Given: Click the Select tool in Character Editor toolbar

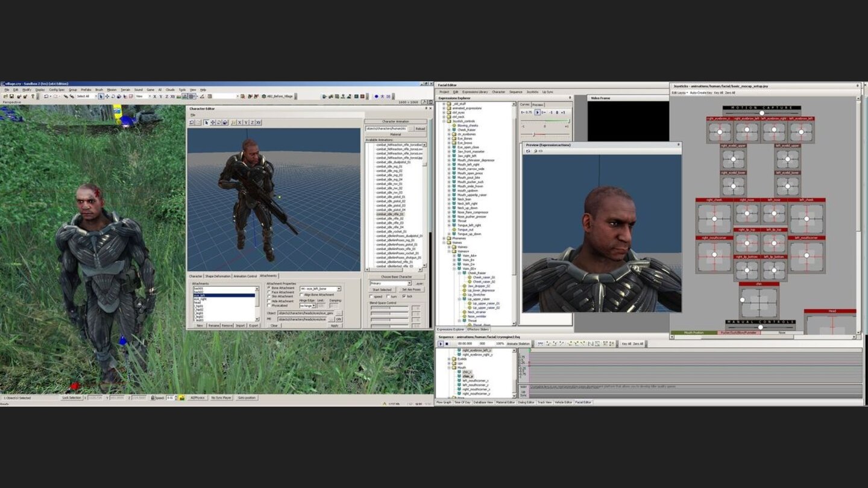Looking at the screenshot, I should 206,122.
